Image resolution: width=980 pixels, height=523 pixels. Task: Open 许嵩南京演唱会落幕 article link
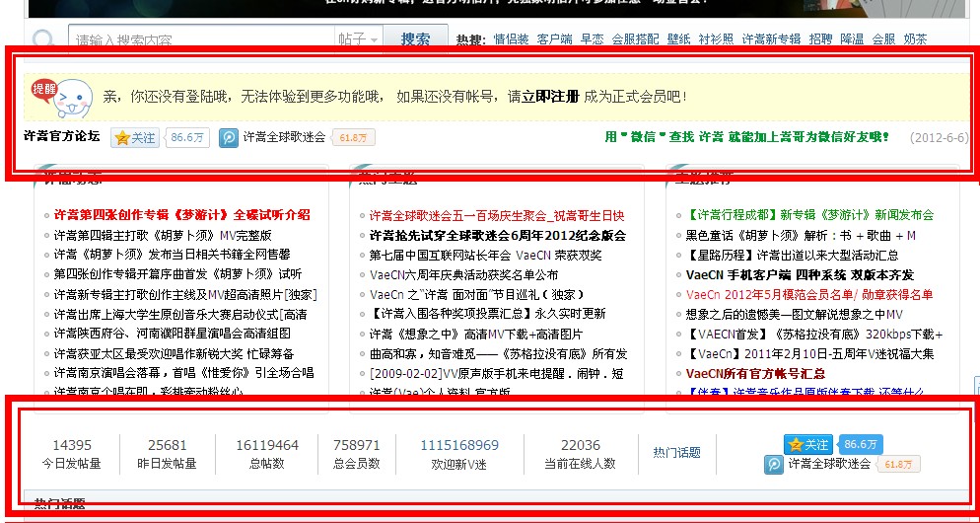[183, 373]
